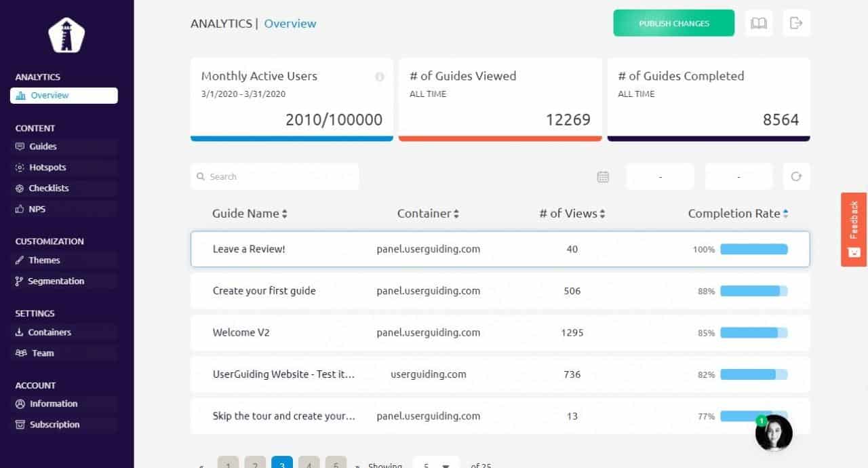The height and width of the screenshot is (468, 868).
Task: Click the Segmentation branch icon
Action: coord(20,281)
